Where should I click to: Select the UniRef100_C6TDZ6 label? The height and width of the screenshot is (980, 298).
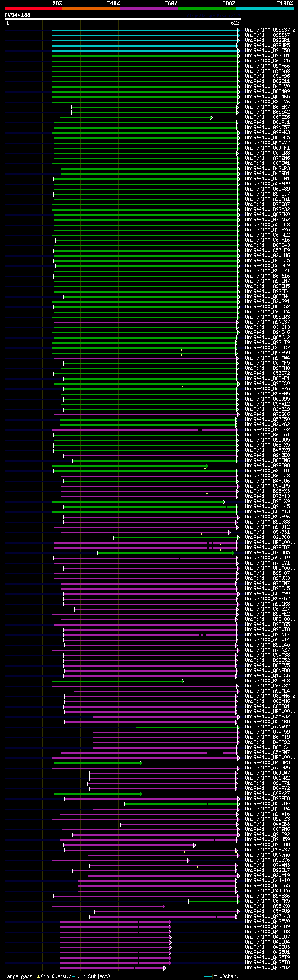(267, 117)
